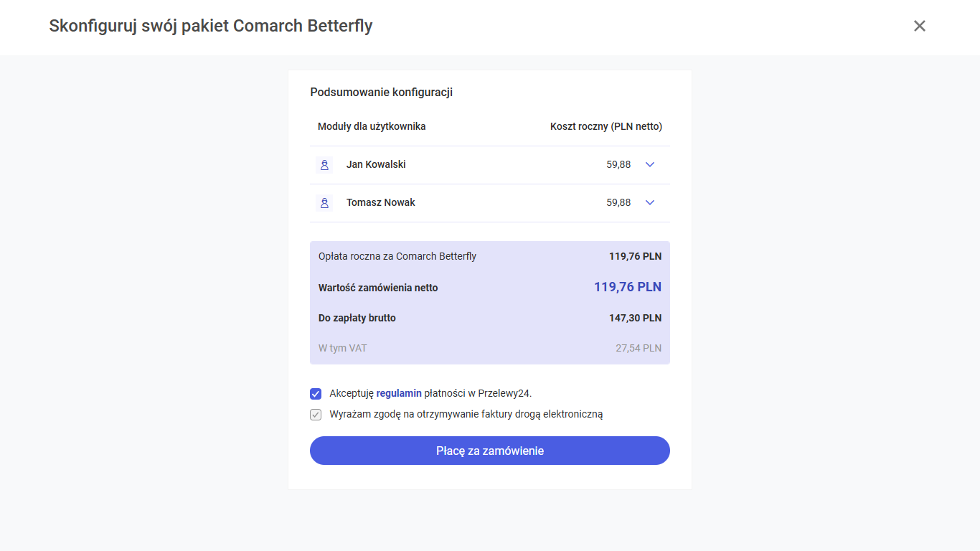Click the Podsumowanie konfiguracji heading

(381, 92)
